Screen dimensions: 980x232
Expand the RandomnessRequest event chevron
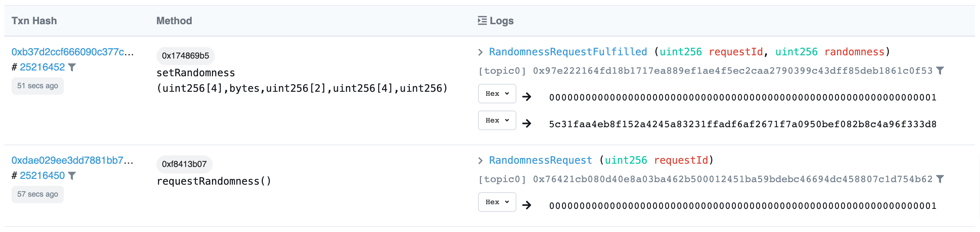(x=481, y=161)
